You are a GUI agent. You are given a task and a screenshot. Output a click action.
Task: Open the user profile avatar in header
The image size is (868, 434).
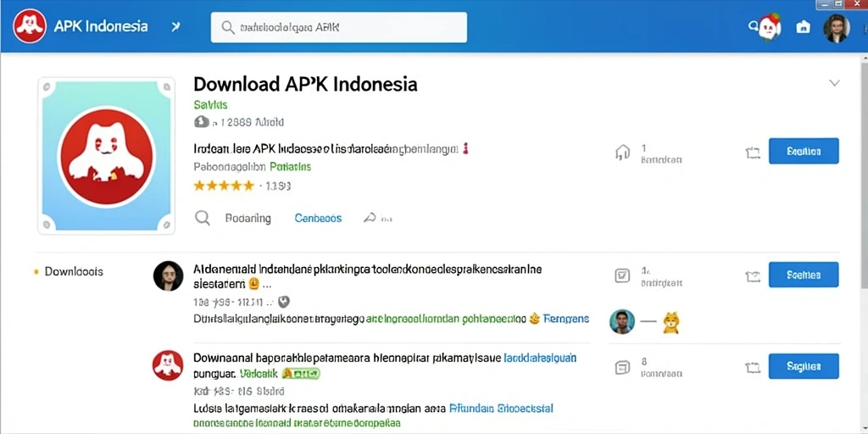(x=836, y=28)
